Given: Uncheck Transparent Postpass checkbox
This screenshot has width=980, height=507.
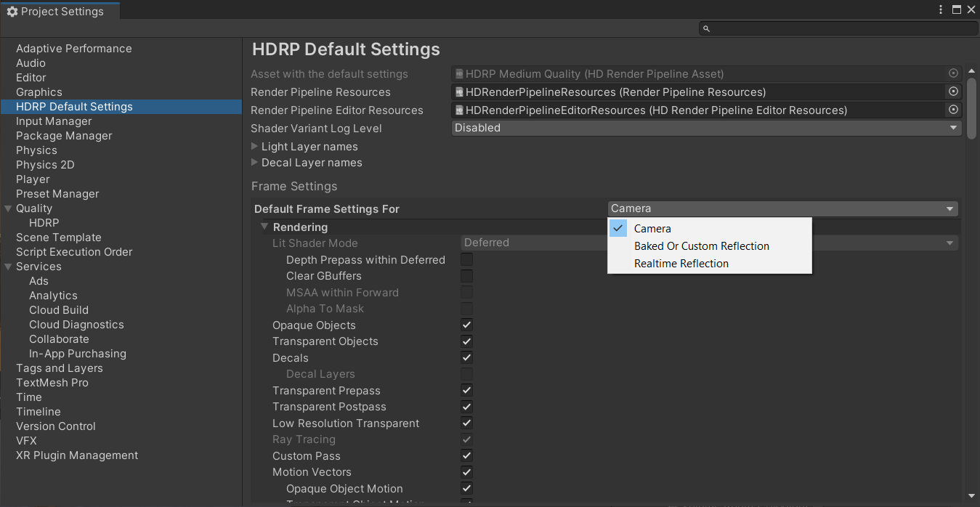Looking at the screenshot, I should click(466, 407).
